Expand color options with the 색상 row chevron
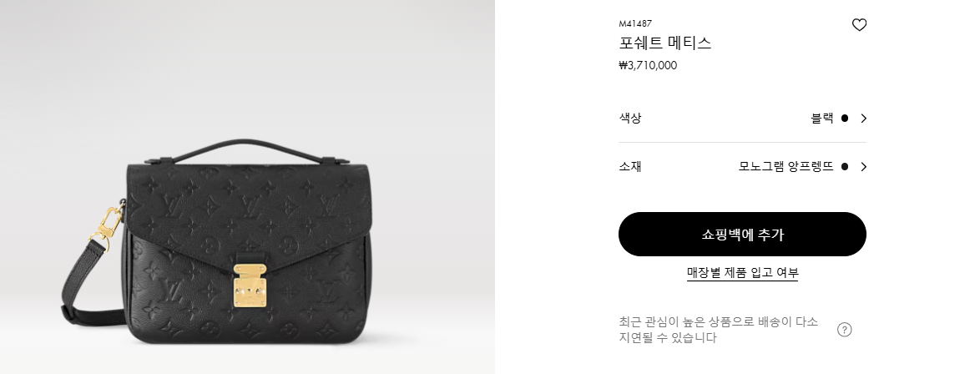The image size is (980, 374). (x=864, y=119)
